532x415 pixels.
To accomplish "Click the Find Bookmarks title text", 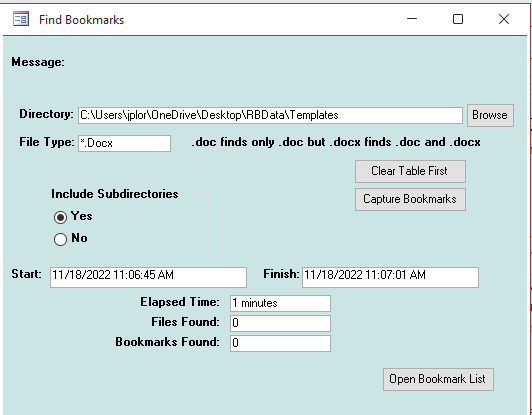I will [81, 20].
